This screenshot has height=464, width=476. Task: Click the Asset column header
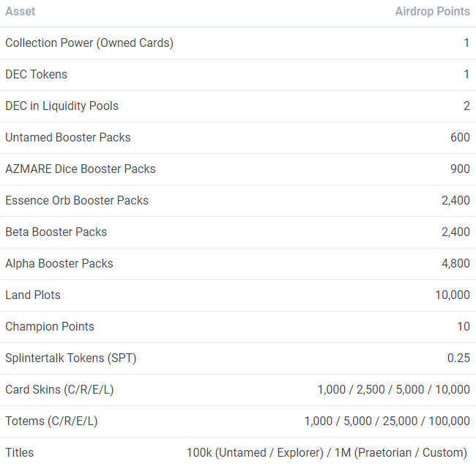click(20, 12)
